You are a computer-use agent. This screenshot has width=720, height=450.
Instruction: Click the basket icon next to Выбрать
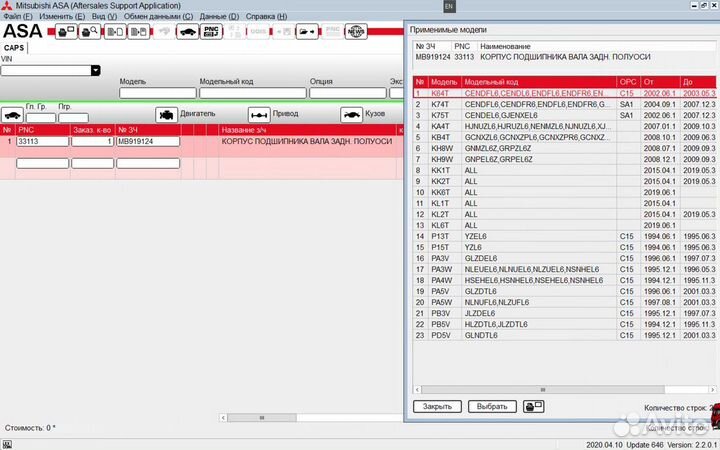(534, 406)
